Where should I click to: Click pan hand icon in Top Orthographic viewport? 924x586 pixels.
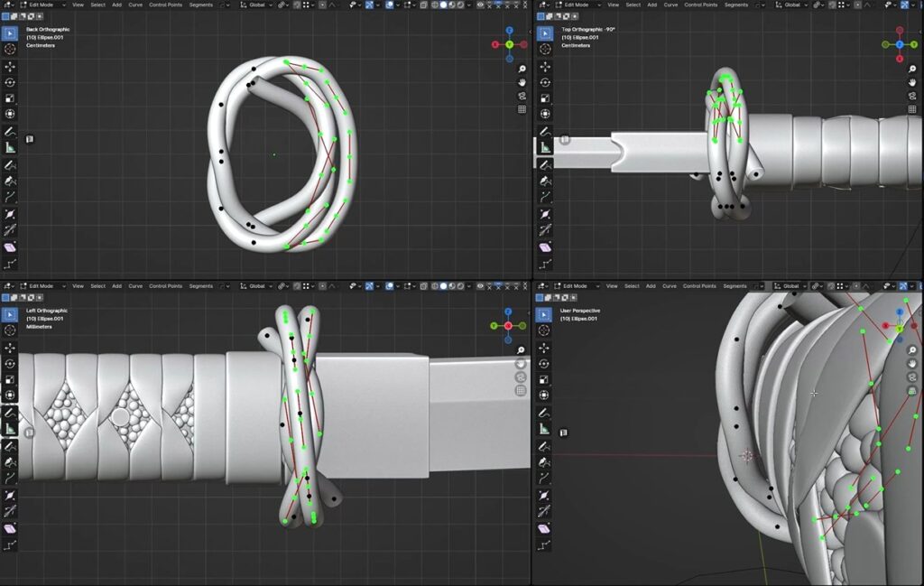click(912, 82)
